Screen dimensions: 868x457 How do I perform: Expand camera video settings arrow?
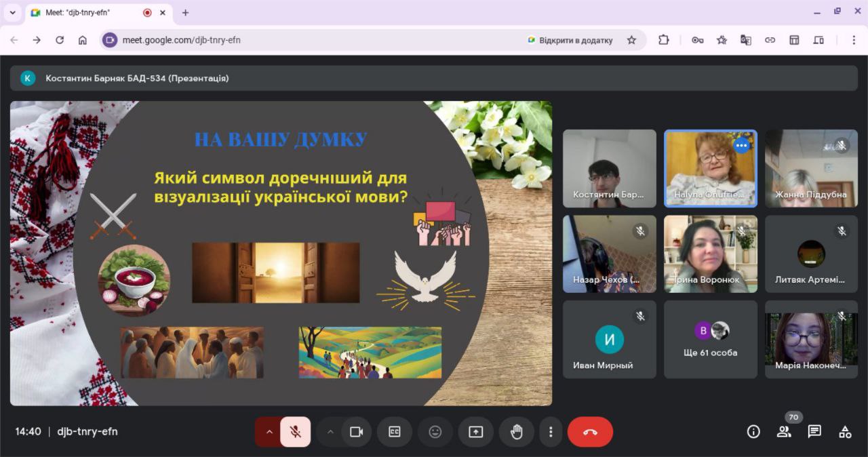[330, 432]
